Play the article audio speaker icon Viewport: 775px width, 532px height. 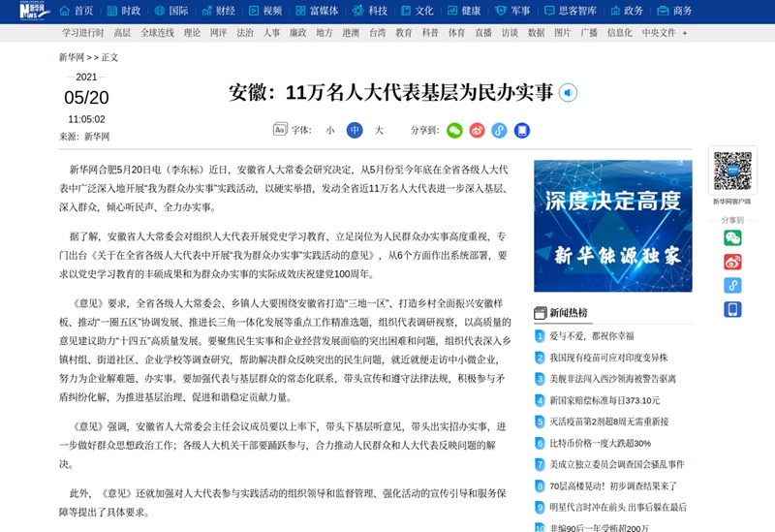pyautogui.click(x=568, y=92)
